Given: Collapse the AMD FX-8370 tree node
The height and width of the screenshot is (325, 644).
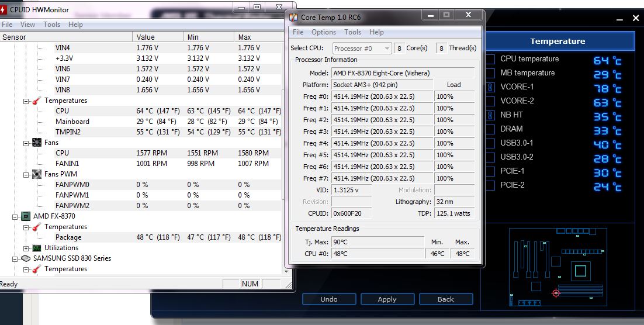Looking at the screenshot, I should tap(15, 216).
